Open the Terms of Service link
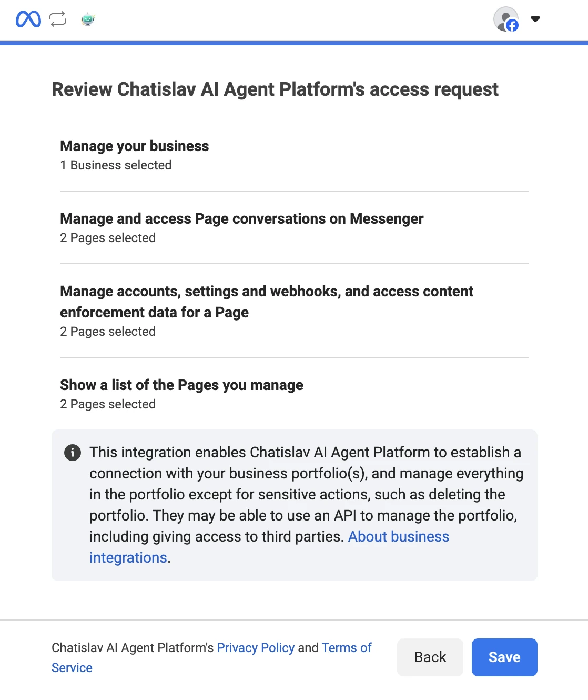 [x=346, y=648]
